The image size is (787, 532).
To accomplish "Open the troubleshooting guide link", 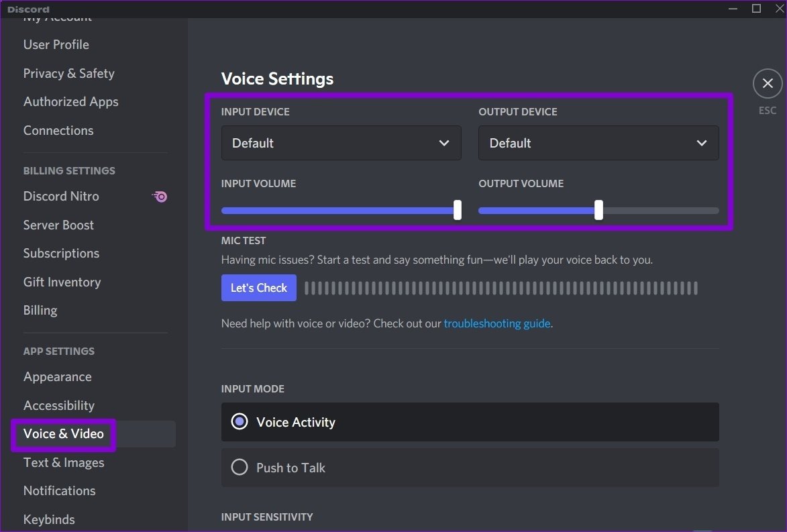I will click(x=497, y=324).
